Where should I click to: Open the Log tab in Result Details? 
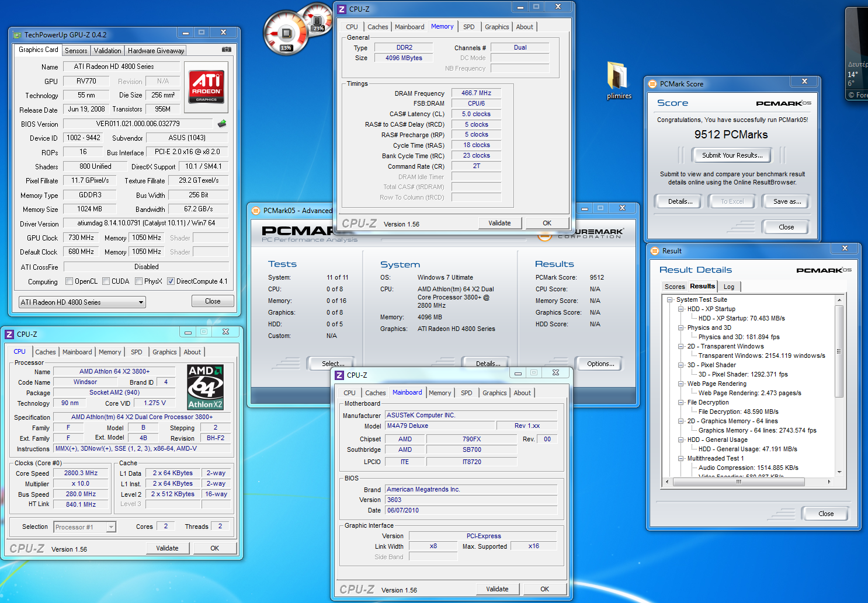(x=729, y=287)
